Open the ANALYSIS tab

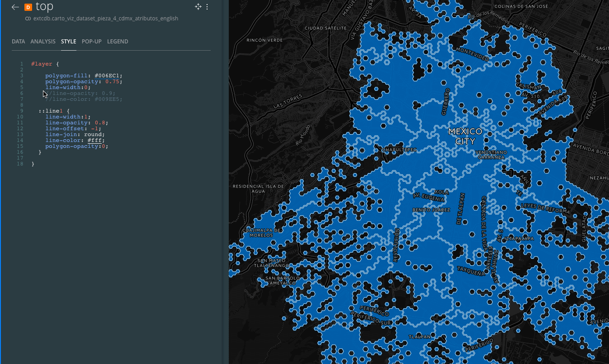[x=43, y=42]
